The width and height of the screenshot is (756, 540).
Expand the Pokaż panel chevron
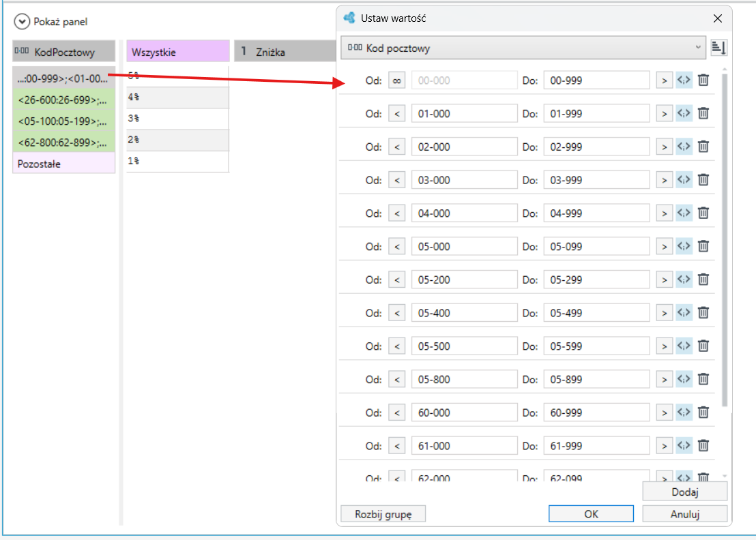pyautogui.click(x=22, y=22)
